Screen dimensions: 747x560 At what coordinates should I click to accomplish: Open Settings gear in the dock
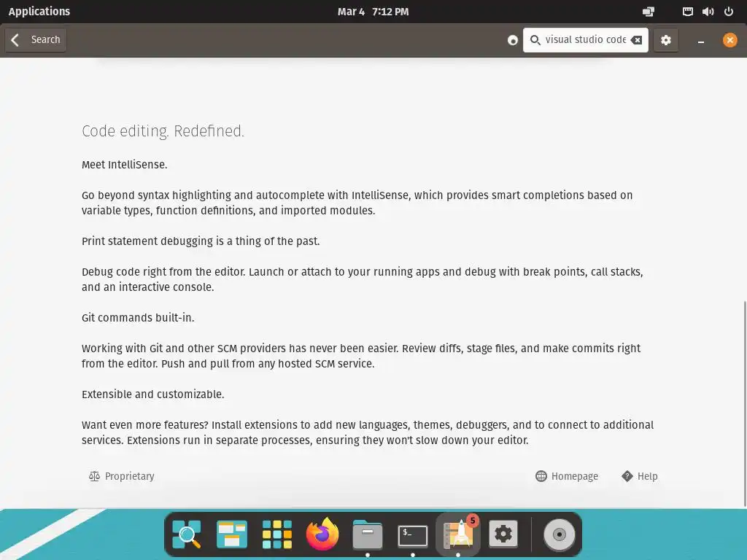coord(503,534)
